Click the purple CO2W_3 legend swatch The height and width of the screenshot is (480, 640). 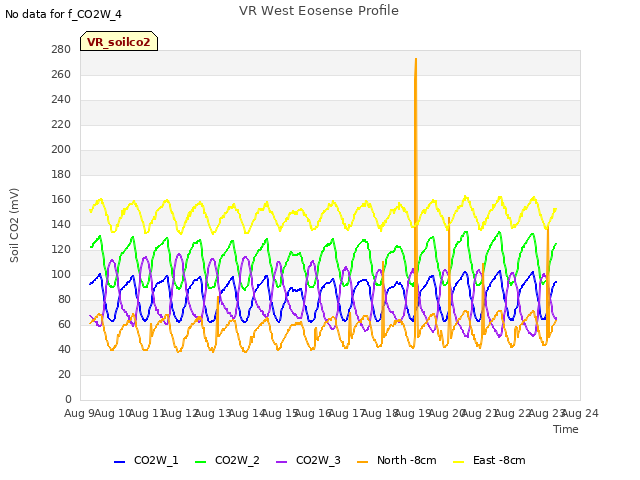coord(281,462)
